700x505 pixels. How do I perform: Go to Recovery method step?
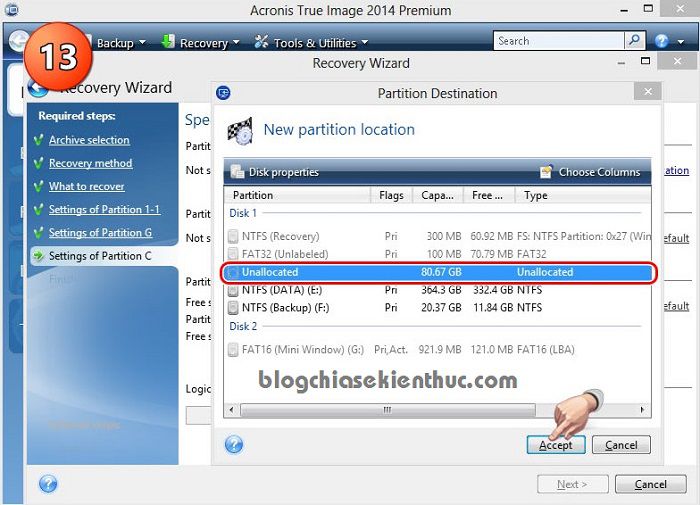[91, 163]
